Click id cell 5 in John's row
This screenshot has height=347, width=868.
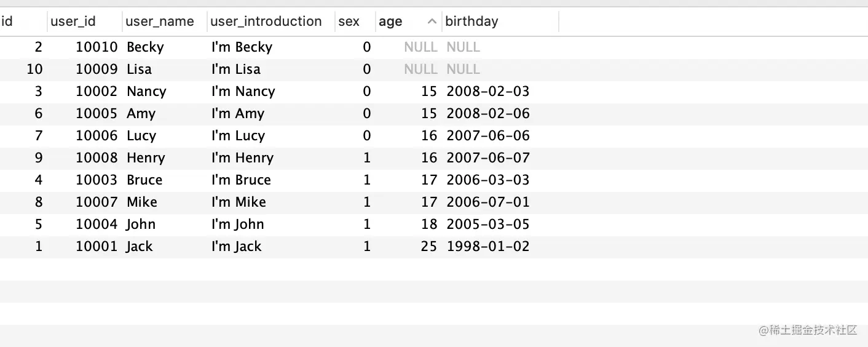[x=39, y=225]
